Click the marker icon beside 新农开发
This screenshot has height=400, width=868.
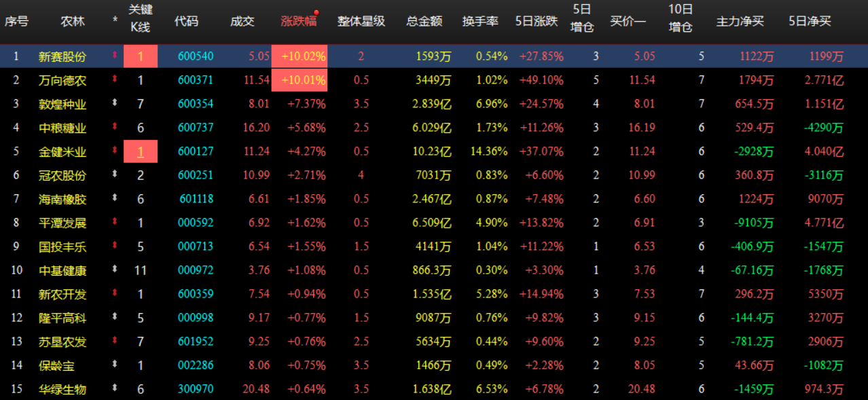[x=115, y=294]
